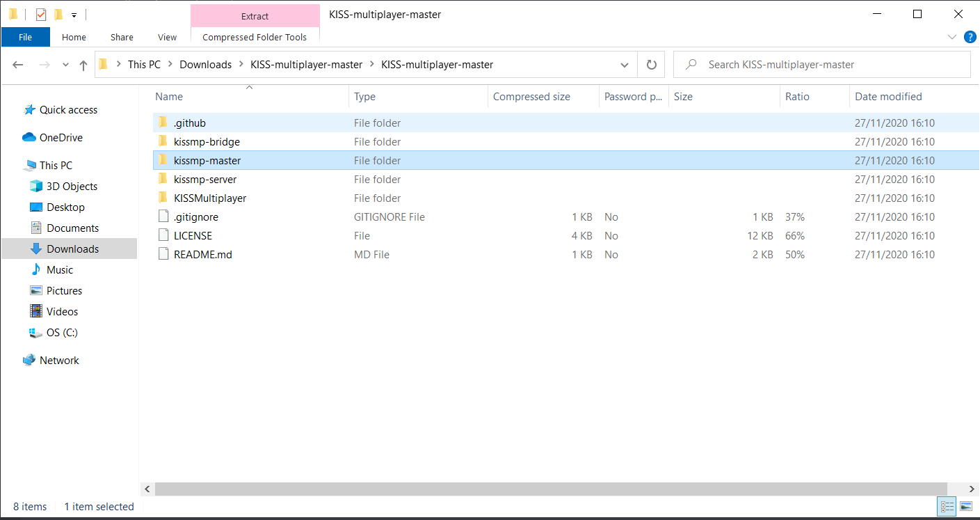Screen dimensions: 980x520
Task: Click the Search KISS-multiplayer-master field
Action: (821, 65)
